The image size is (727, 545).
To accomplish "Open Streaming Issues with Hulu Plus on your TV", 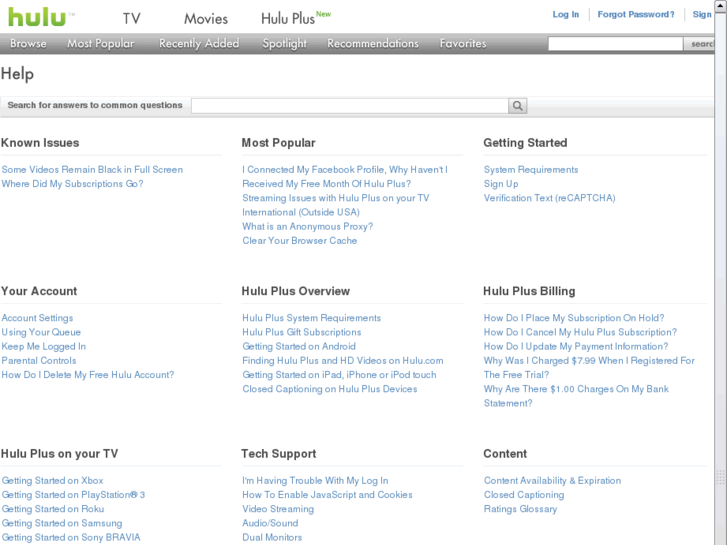I will click(x=336, y=198).
